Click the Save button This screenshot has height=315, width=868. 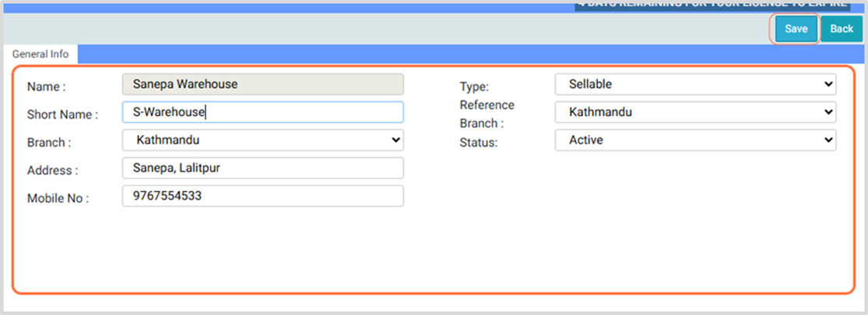[x=796, y=29]
